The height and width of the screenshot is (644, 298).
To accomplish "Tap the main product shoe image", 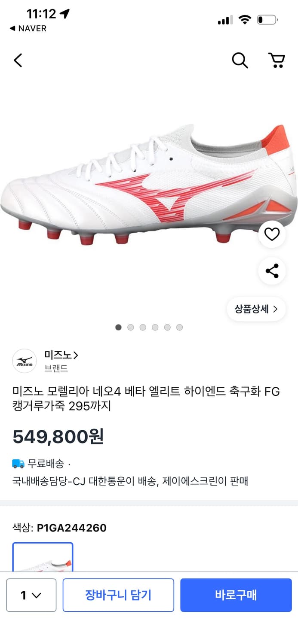I will [149, 193].
